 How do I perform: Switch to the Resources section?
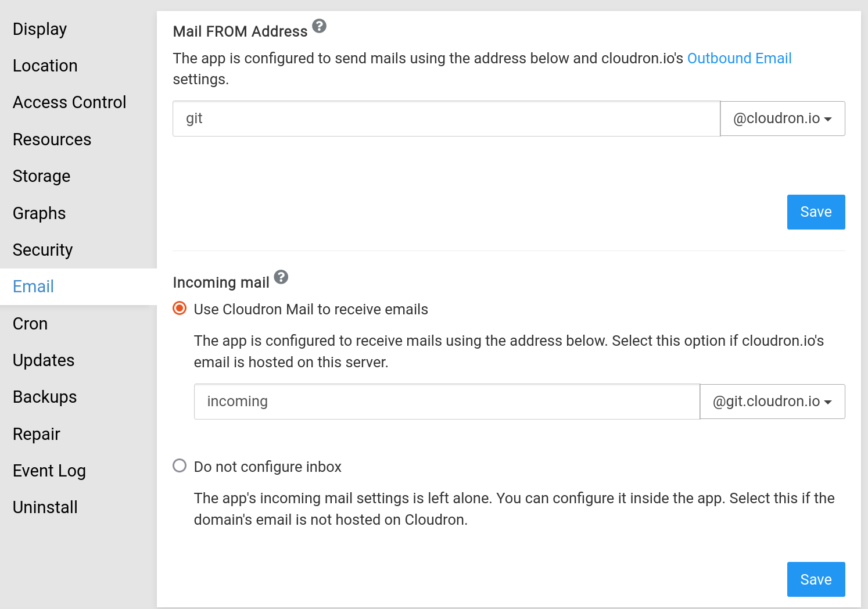(52, 139)
